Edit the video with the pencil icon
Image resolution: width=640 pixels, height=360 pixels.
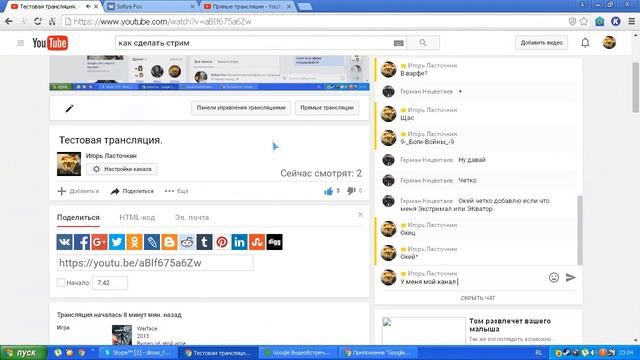[69, 108]
